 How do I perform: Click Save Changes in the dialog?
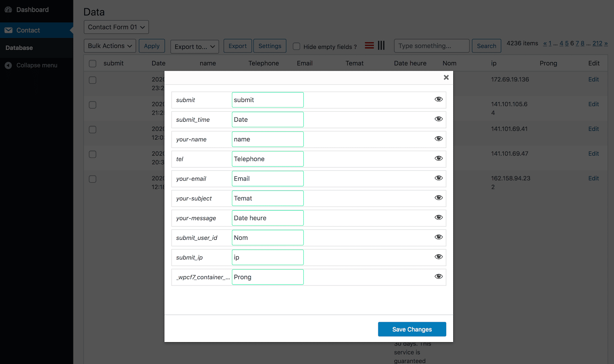(412, 329)
